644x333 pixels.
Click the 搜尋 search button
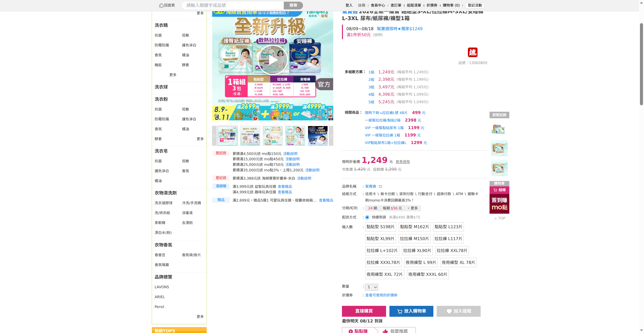293,5
